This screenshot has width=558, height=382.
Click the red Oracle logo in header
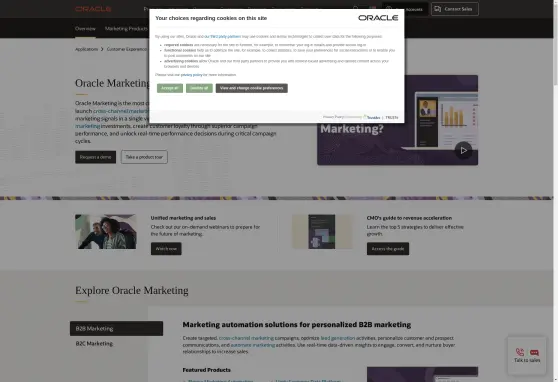93,9
